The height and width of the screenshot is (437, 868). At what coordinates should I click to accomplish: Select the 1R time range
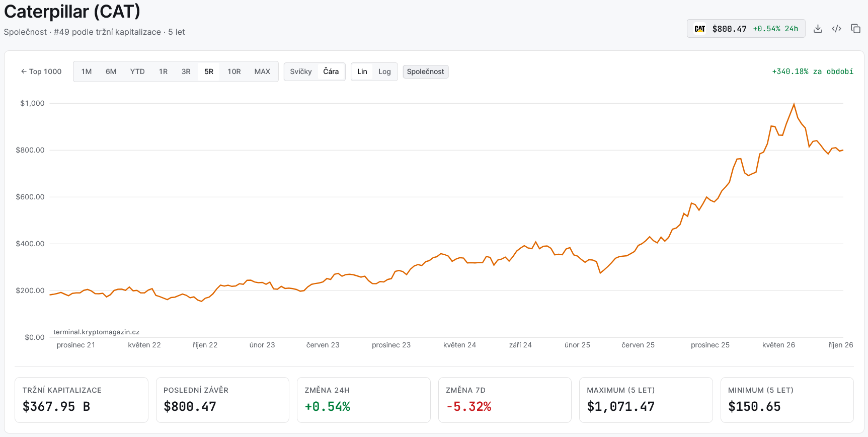[x=163, y=71]
